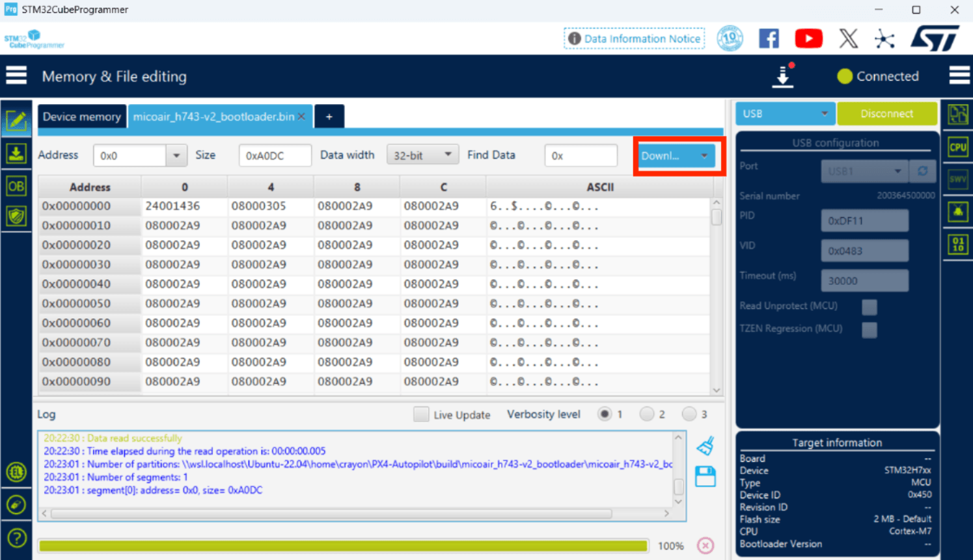Click the Address input field
973x560 pixels.
(x=130, y=155)
